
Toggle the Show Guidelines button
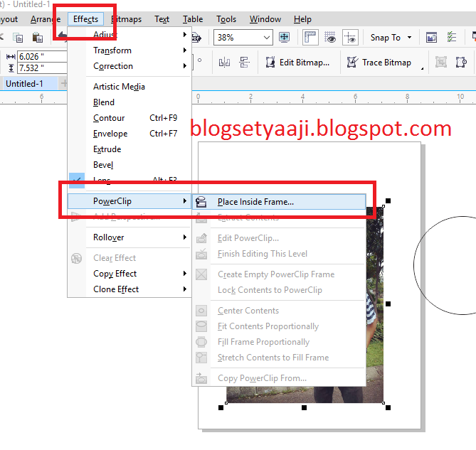pos(350,38)
